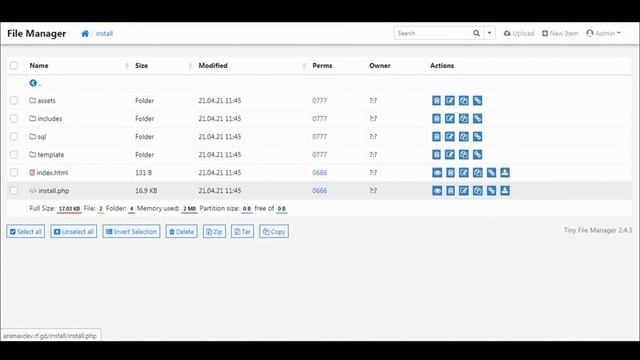This screenshot has height=360, width=640.
Task: Copy the index.html file
Action: pos(478,173)
